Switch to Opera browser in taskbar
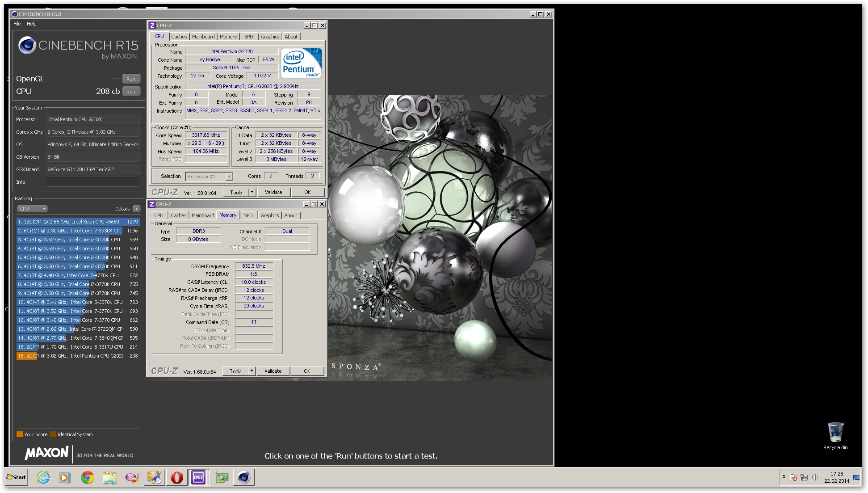 [x=176, y=477]
